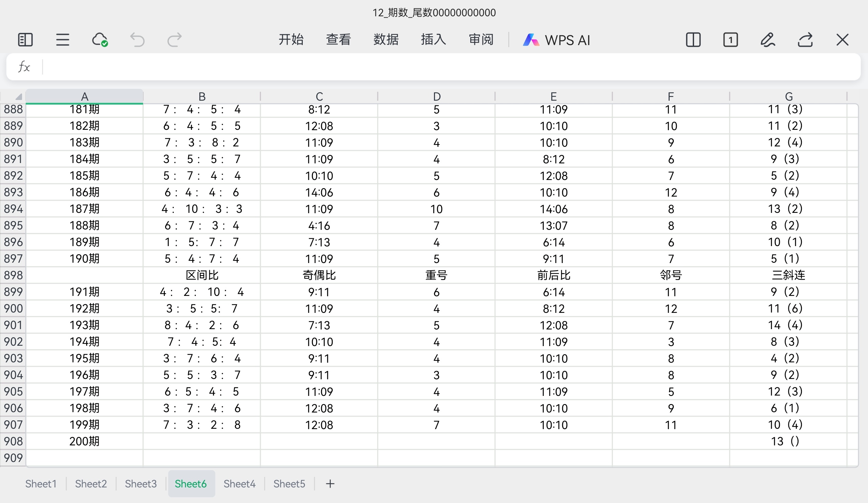
Task: Open the 数据 menu tab
Action: point(386,40)
